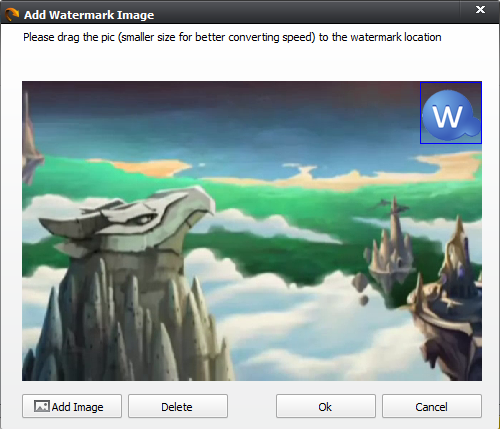Confirm the watermark with Ok
500x429 pixels.
click(326, 406)
